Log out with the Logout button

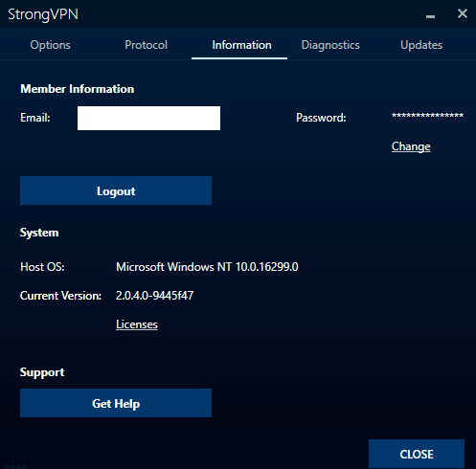(116, 190)
